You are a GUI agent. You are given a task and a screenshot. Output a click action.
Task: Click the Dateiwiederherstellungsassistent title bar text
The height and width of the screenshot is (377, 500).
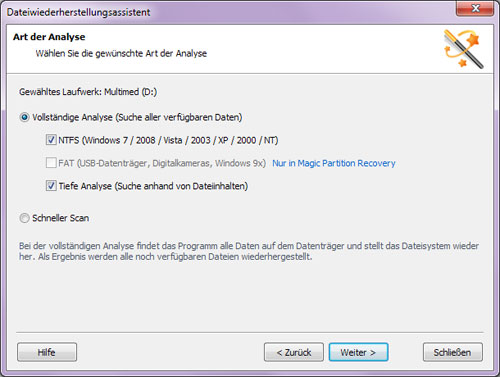point(78,12)
